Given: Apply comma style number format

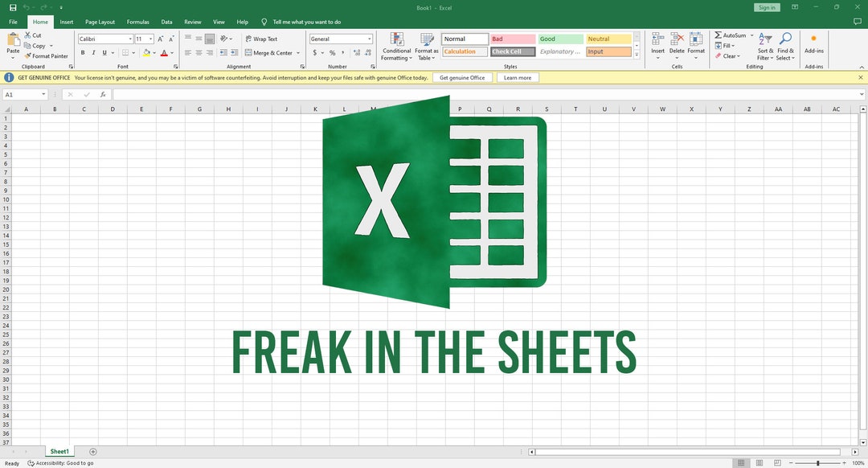Looking at the screenshot, I should (343, 52).
